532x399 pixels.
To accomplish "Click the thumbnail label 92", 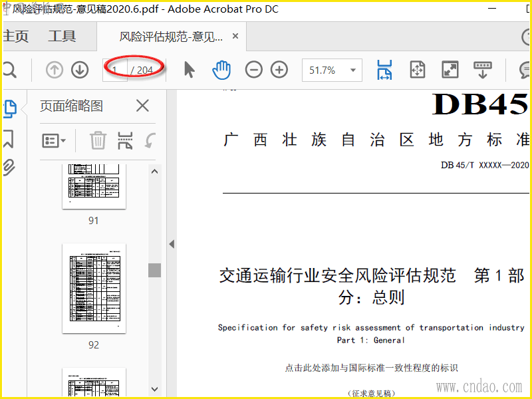I will [93, 345].
